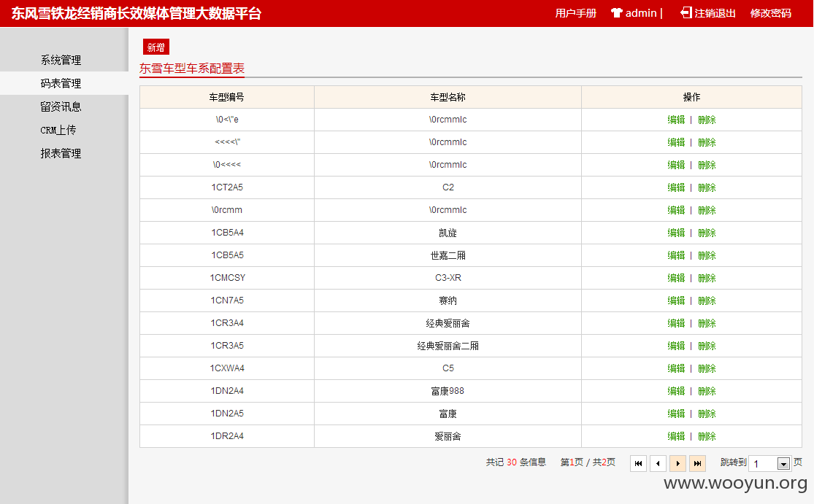This screenshot has height=504, width=814.
Task: Go to next page arrow icon
Action: pos(677,463)
